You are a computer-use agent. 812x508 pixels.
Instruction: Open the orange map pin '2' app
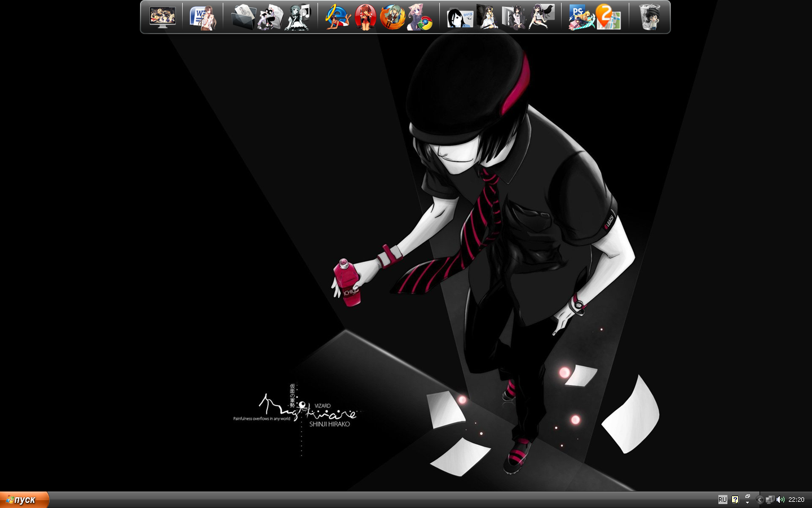(x=608, y=17)
